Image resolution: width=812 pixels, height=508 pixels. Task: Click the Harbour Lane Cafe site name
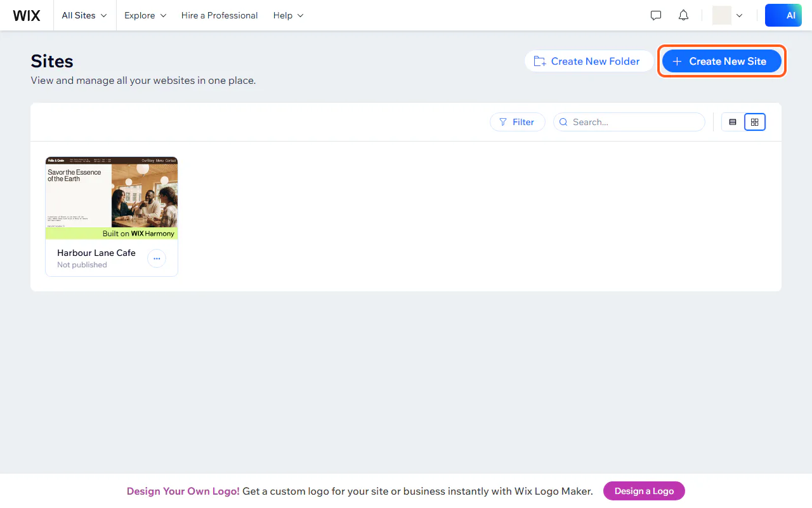click(96, 253)
